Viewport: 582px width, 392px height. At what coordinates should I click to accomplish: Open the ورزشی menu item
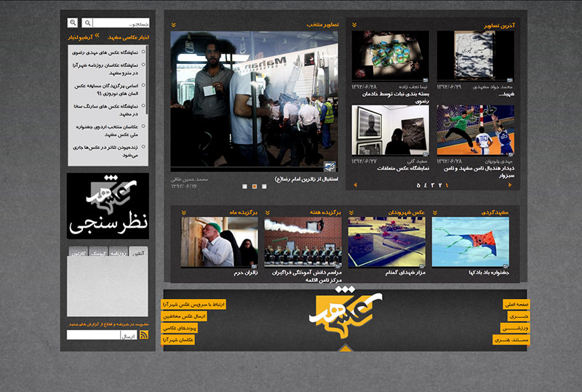click(515, 328)
